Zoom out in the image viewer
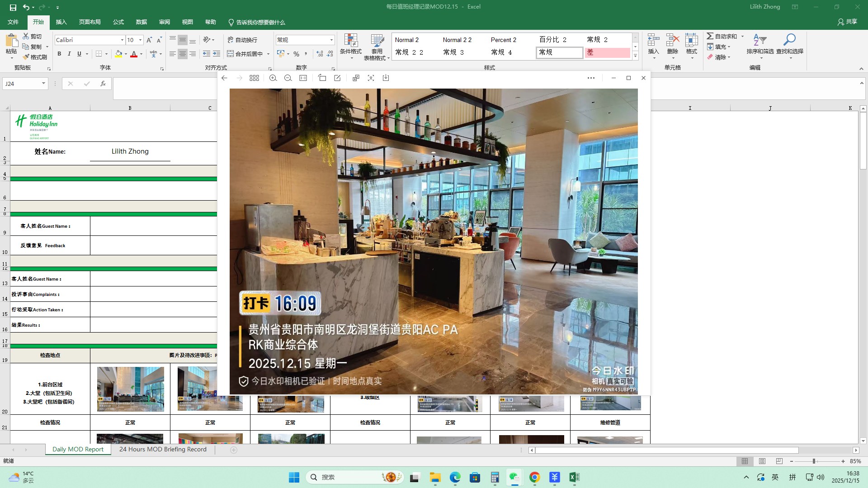 coord(288,78)
